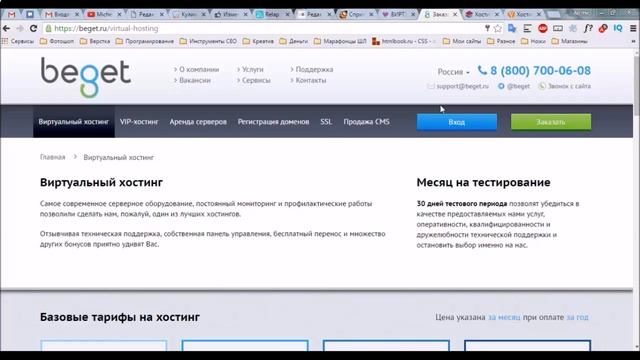The image size is (640, 360).
Task: Reload the page with the refresh icon
Action: click(x=33, y=28)
